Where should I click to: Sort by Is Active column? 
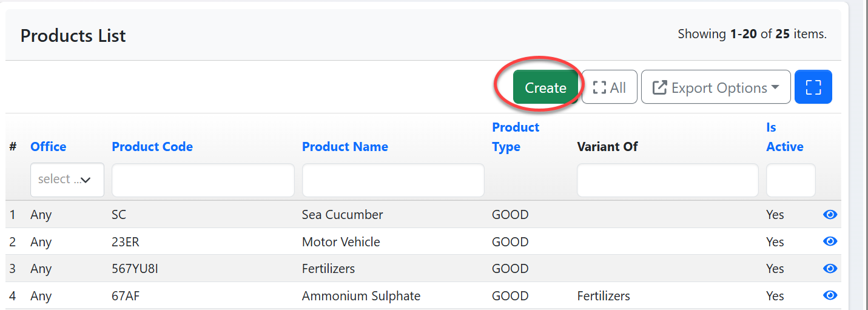pos(784,137)
